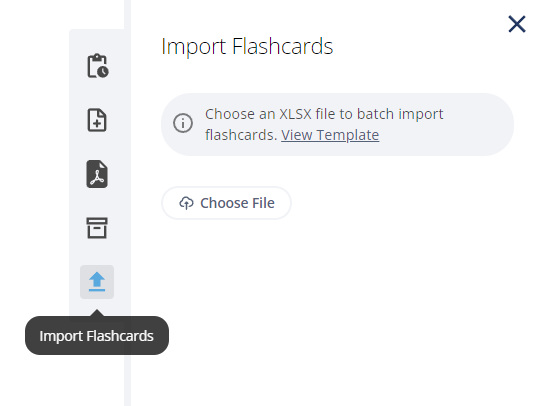Select the blue Import Flashcards upload arrow
The image size is (544, 406).
pos(97,281)
